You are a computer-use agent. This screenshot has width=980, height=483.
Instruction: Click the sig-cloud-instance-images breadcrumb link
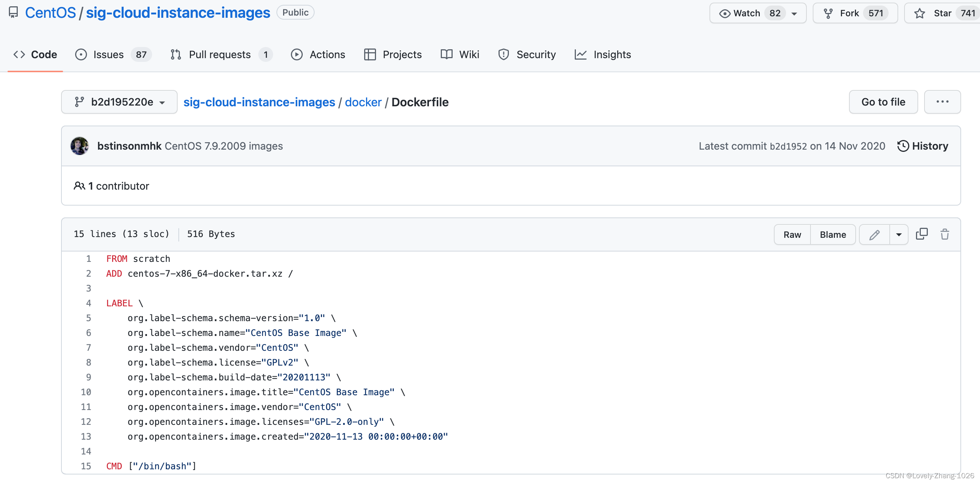(259, 102)
